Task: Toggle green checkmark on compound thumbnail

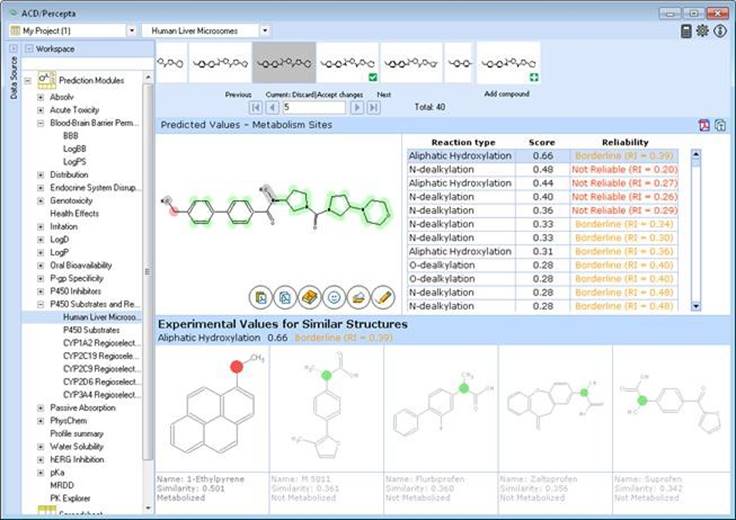Action: (372, 76)
